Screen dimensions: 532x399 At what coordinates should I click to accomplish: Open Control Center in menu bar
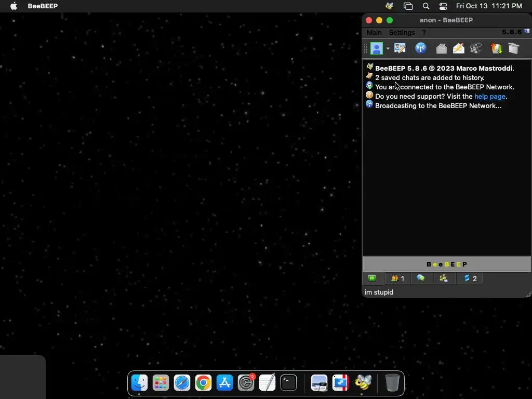[x=443, y=6]
